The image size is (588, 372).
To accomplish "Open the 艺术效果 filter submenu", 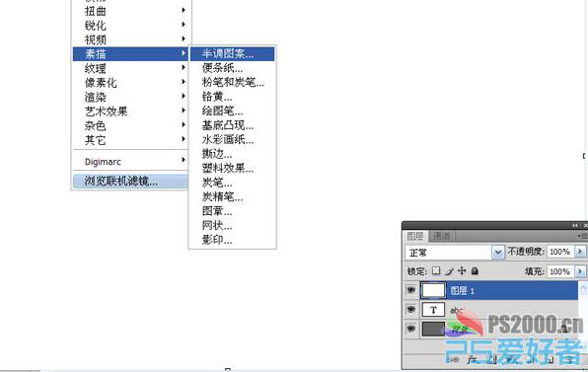I will pos(130,111).
